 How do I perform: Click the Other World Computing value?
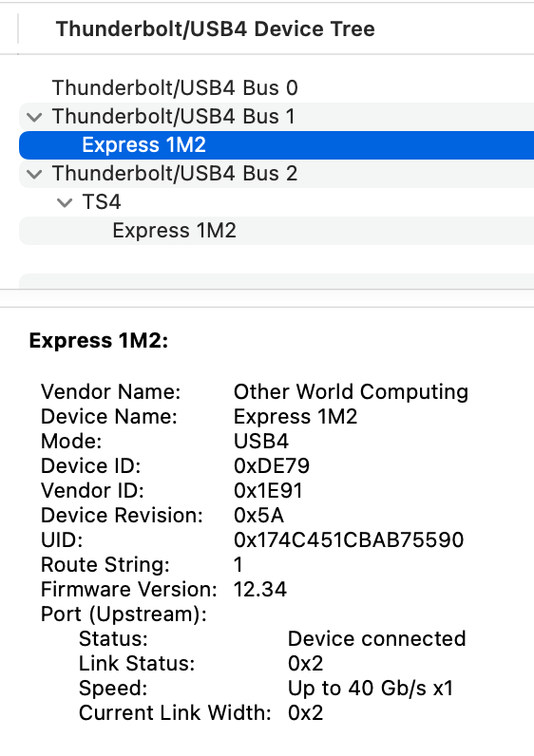[x=352, y=392]
